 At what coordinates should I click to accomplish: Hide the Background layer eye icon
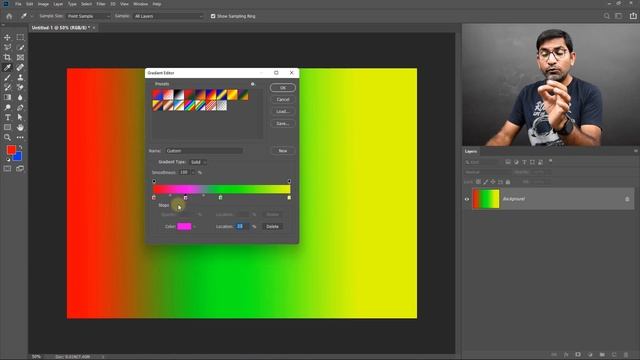click(x=467, y=199)
